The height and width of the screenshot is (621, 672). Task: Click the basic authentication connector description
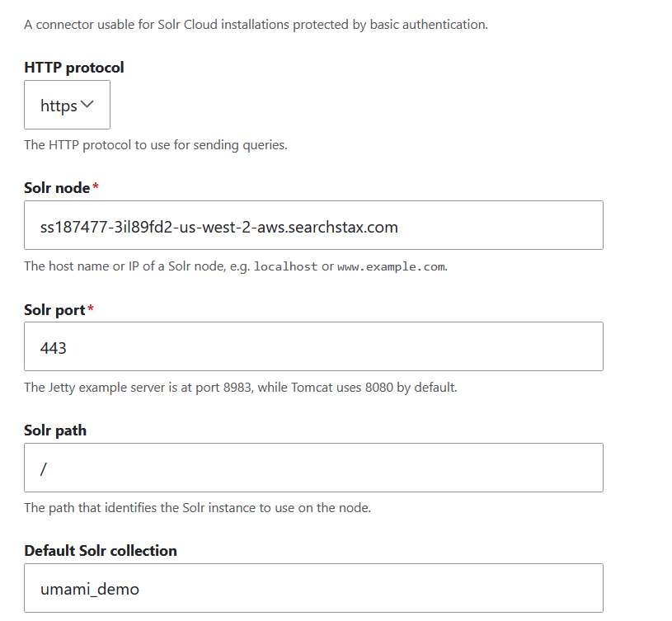pyautogui.click(x=256, y=25)
